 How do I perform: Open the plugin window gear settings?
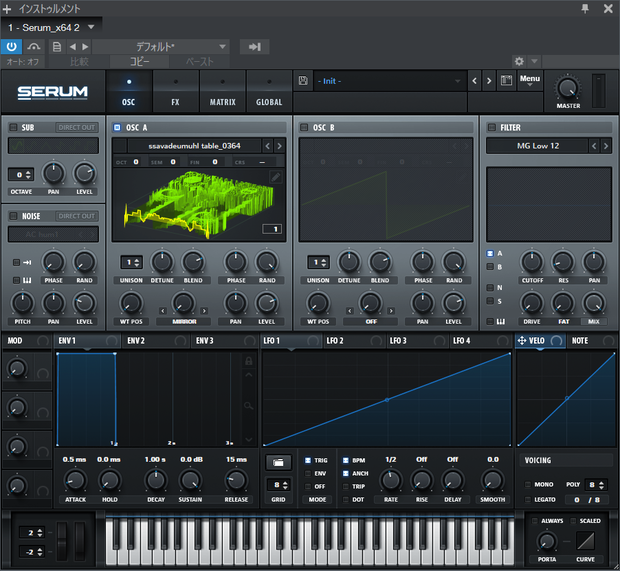coord(519,61)
